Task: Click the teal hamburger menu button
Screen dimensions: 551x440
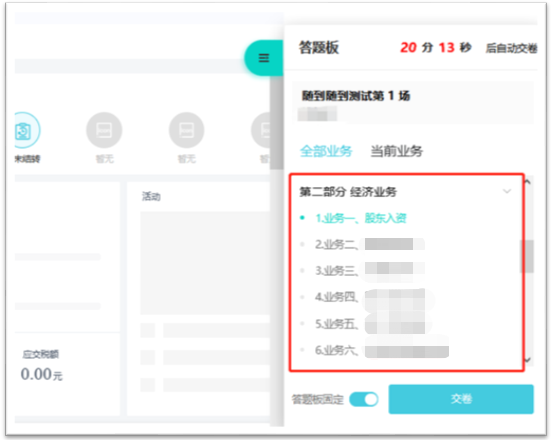Action: [x=264, y=58]
